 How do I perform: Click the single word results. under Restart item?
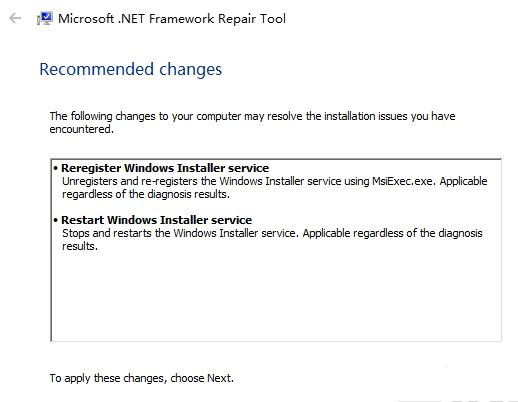click(80, 246)
